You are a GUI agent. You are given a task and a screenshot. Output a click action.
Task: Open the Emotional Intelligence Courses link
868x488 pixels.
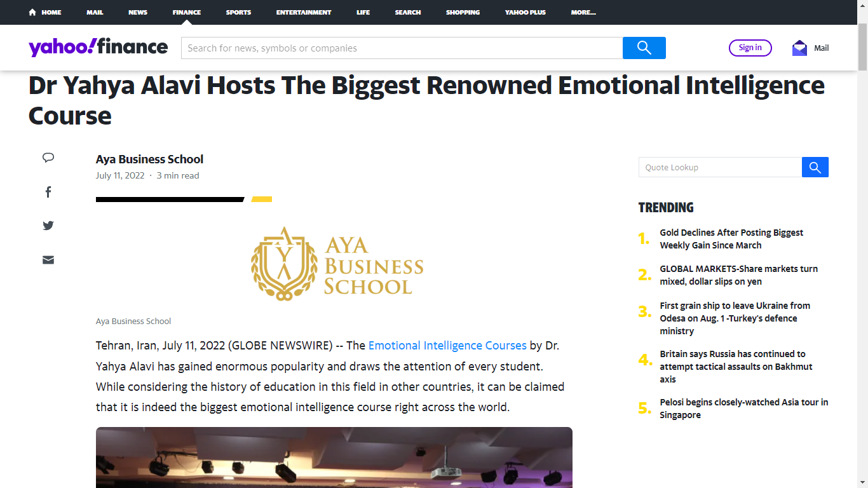[x=447, y=346]
